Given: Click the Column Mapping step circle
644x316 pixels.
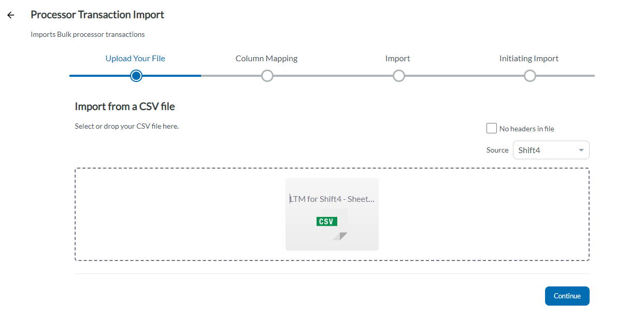Looking at the screenshot, I should (267, 76).
